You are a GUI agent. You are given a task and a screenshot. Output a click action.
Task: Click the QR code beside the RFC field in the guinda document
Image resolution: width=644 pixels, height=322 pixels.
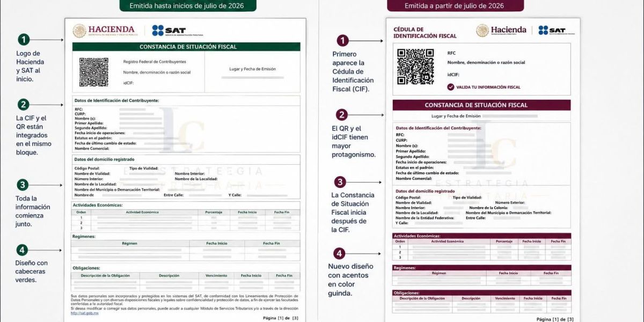click(x=415, y=67)
